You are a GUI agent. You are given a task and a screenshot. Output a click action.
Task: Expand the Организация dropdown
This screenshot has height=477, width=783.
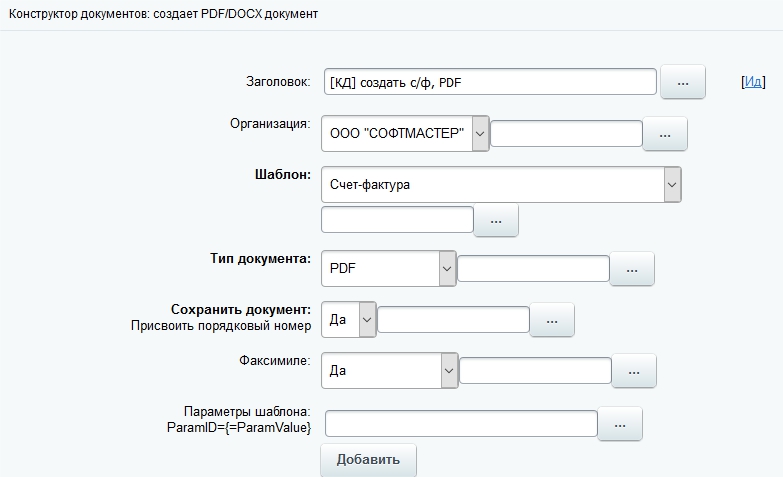coord(405,134)
